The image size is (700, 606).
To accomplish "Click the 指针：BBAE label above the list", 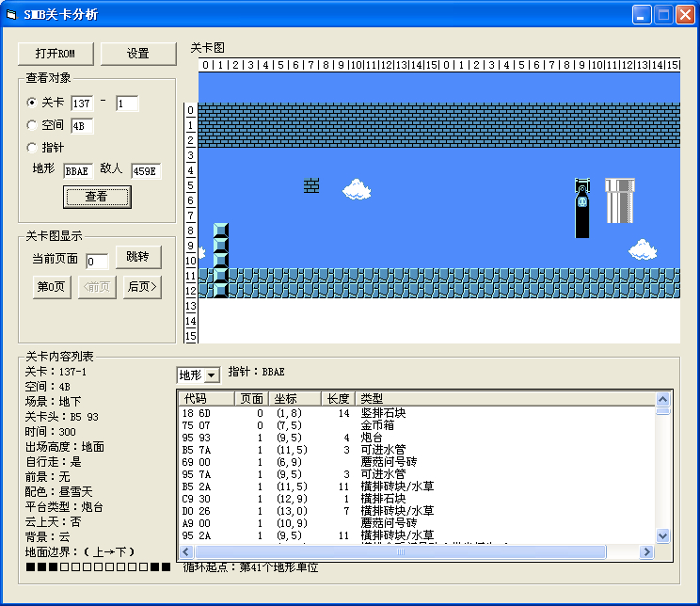I will [256, 372].
